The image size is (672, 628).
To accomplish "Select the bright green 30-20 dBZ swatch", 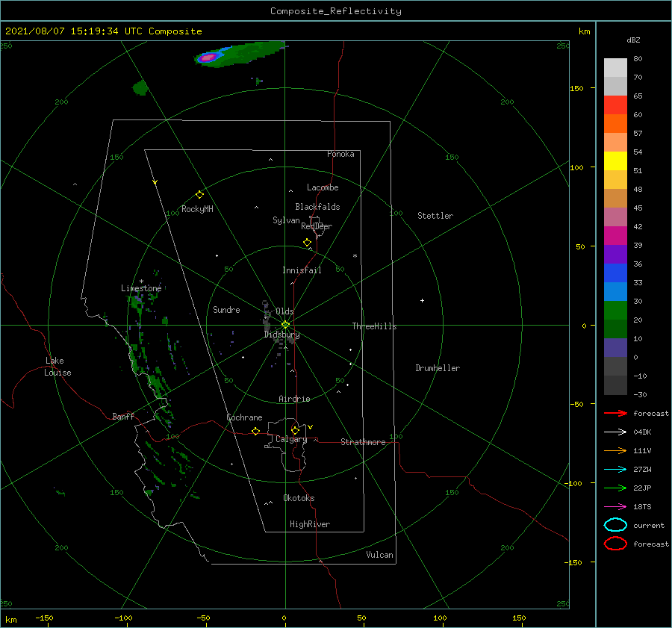I will click(615, 311).
